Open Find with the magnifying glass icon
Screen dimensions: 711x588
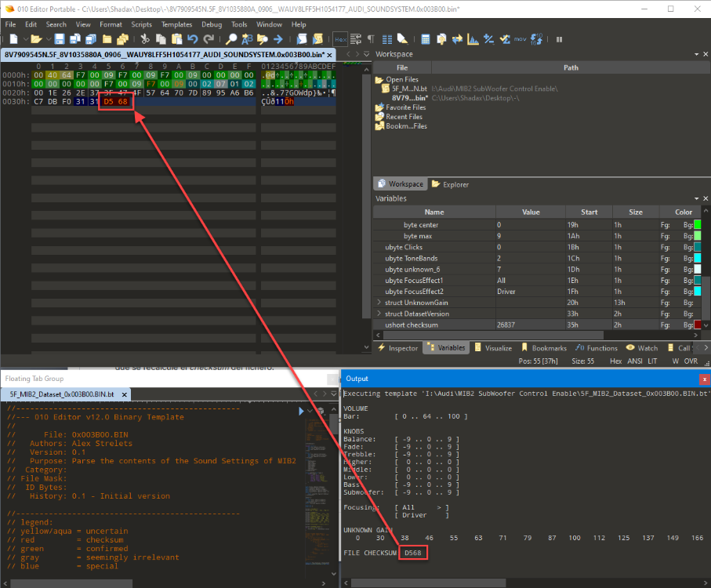[x=231, y=39]
